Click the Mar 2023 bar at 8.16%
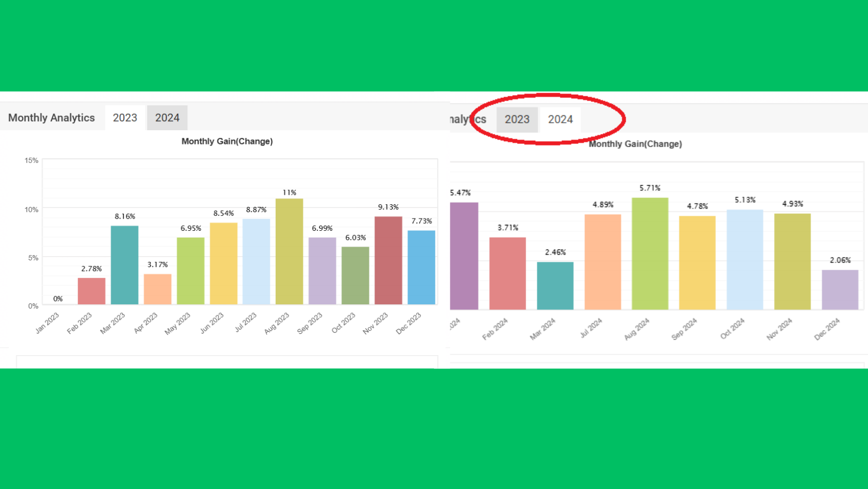This screenshot has height=489, width=868. pyautogui.click(x=124, y=265)
